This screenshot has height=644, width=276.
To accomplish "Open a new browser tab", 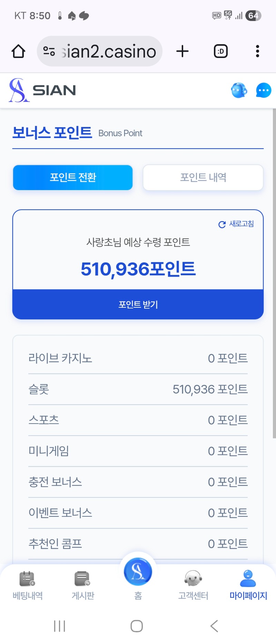I will point(183,51).
